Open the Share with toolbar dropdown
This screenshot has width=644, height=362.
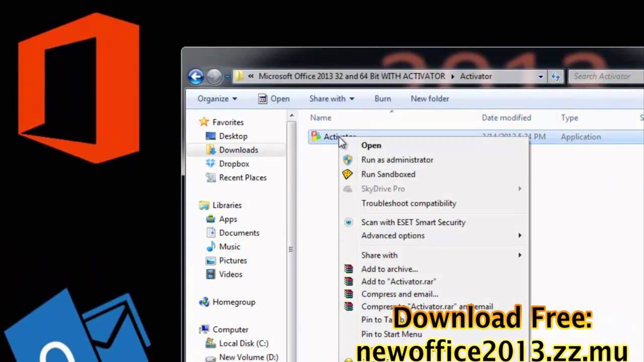pyautogui.click(x=332, y=99)
